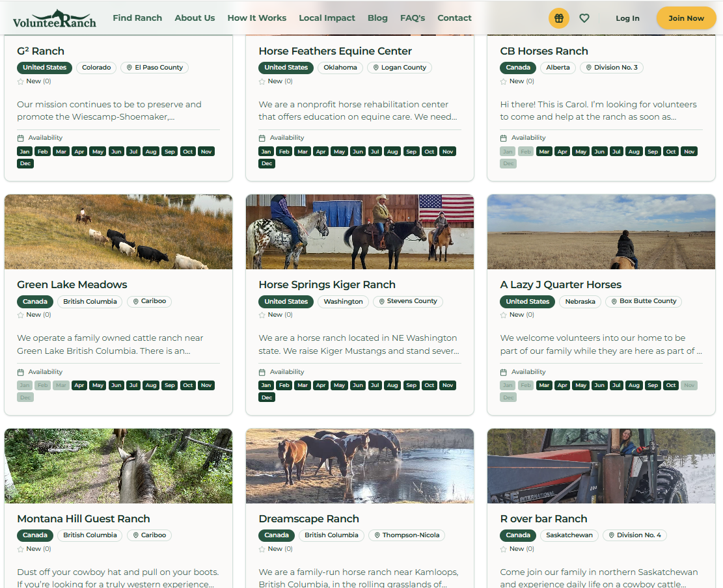Open the favorites heart icon

pyautogui.click(x=584, y=18)
